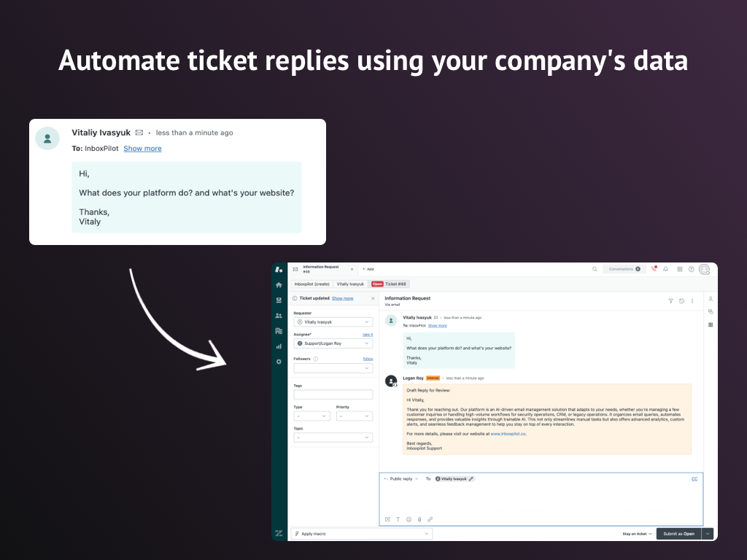This screenshot has height=560, width=747.
Task: Open the user profile avatar in top bar
Action: (704, 270)
